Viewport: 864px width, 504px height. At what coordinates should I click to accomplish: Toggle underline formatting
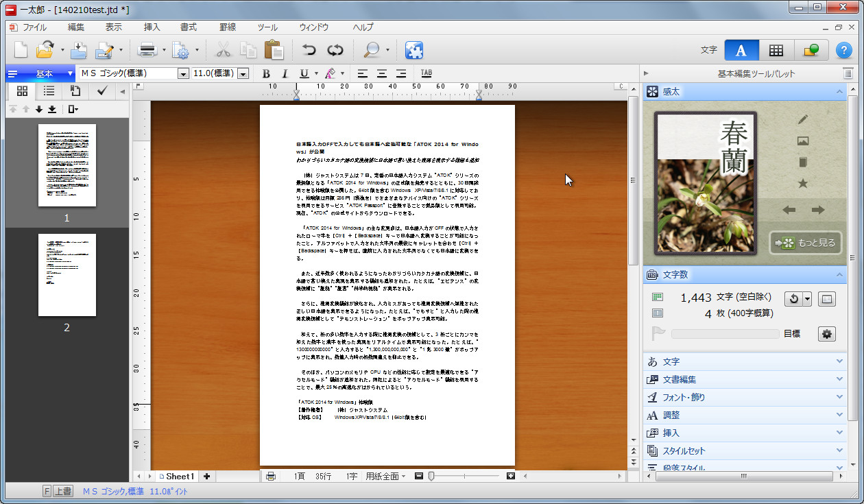[x=304, y=73]
